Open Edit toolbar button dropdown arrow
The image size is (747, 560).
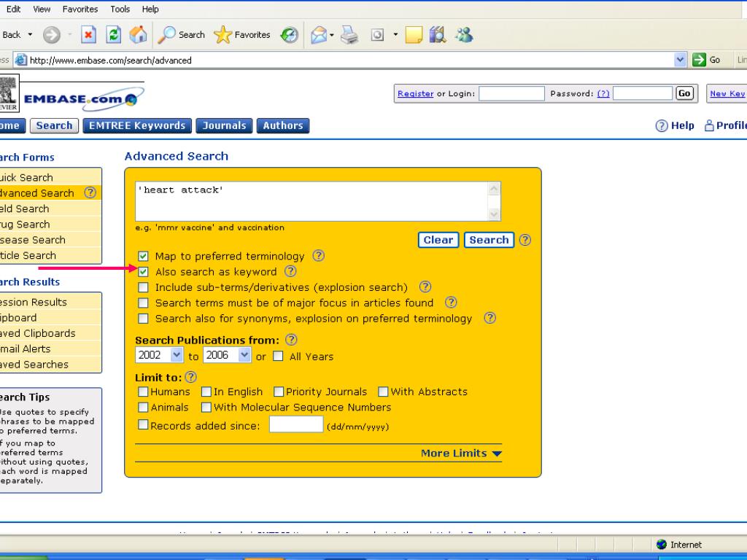click(x=395, y=35)
